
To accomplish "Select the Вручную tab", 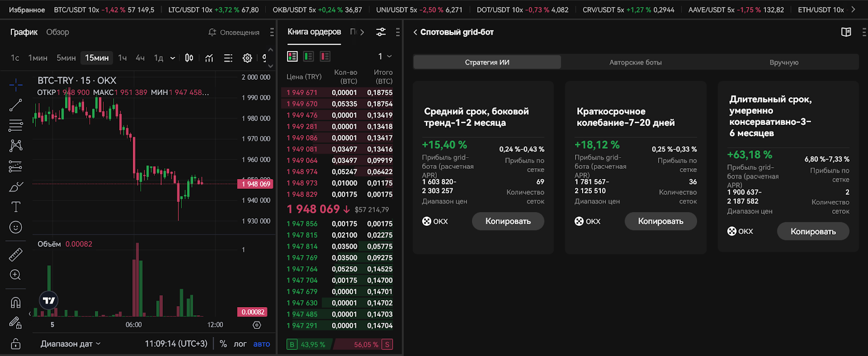I will [784, 62].
